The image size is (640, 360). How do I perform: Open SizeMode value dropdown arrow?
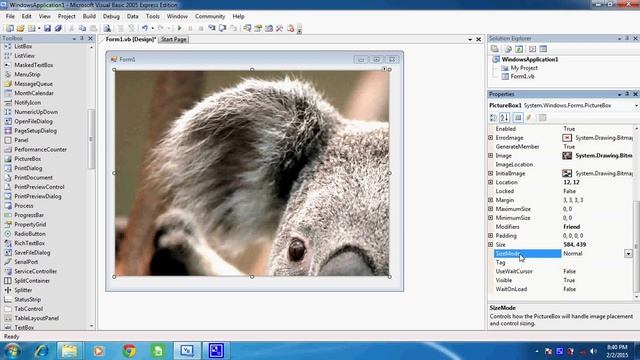628,253
